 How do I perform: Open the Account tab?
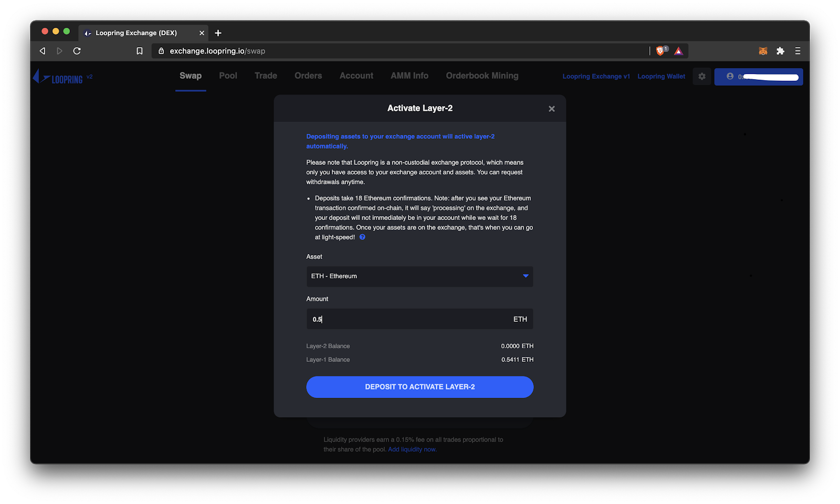click(356, 76)
